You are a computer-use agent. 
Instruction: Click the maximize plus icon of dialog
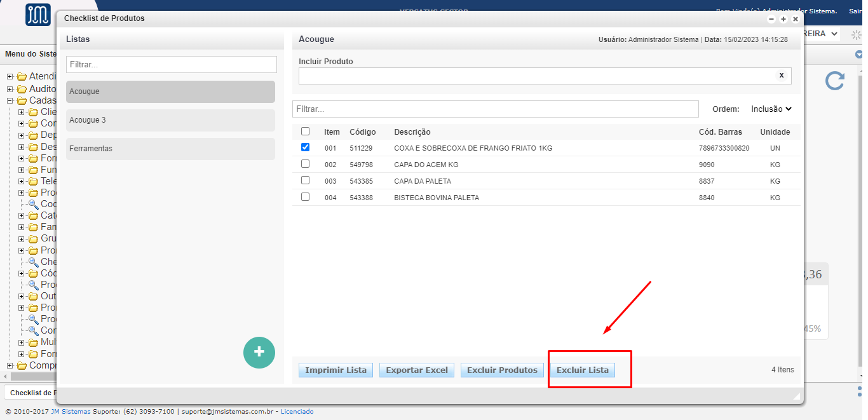783,19
